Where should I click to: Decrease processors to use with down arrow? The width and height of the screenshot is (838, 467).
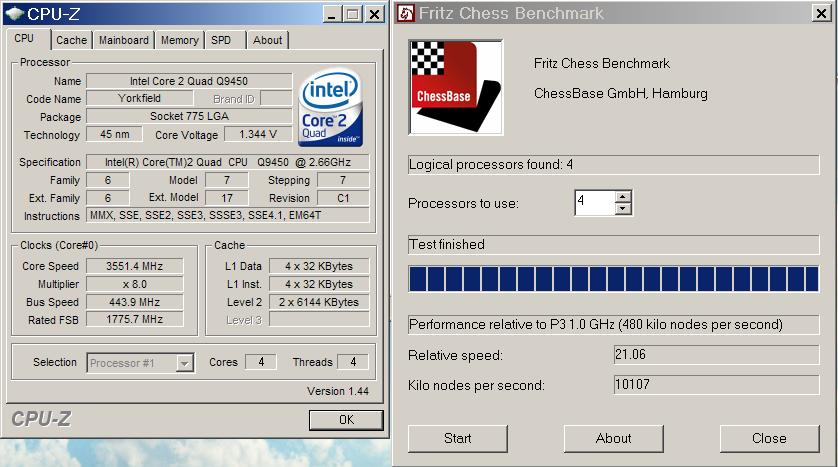(x=623, y=209)
